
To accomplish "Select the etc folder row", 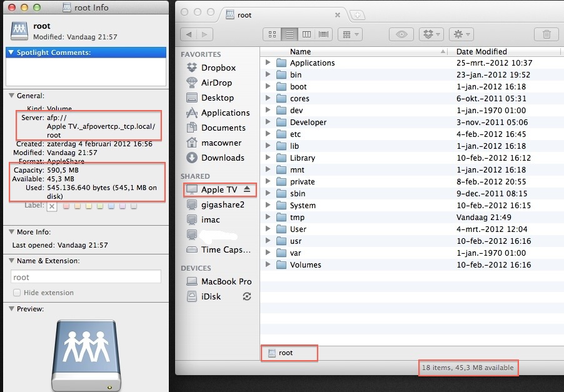I will click(x=412, y=134).
